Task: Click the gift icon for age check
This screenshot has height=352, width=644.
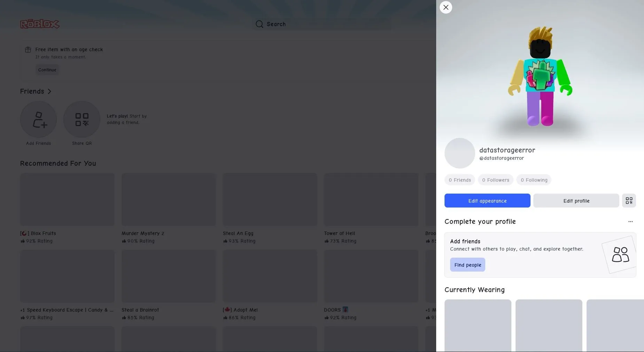Action: [28, 50]
